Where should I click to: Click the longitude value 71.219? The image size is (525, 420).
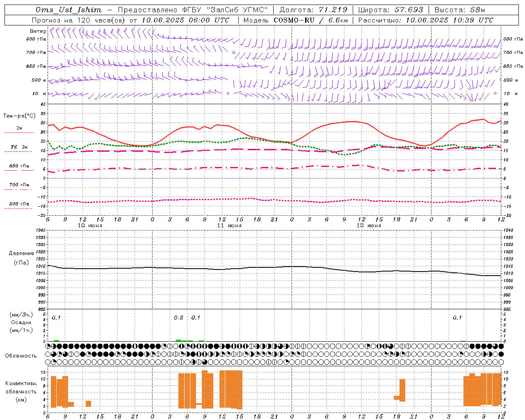coord(333,10)
